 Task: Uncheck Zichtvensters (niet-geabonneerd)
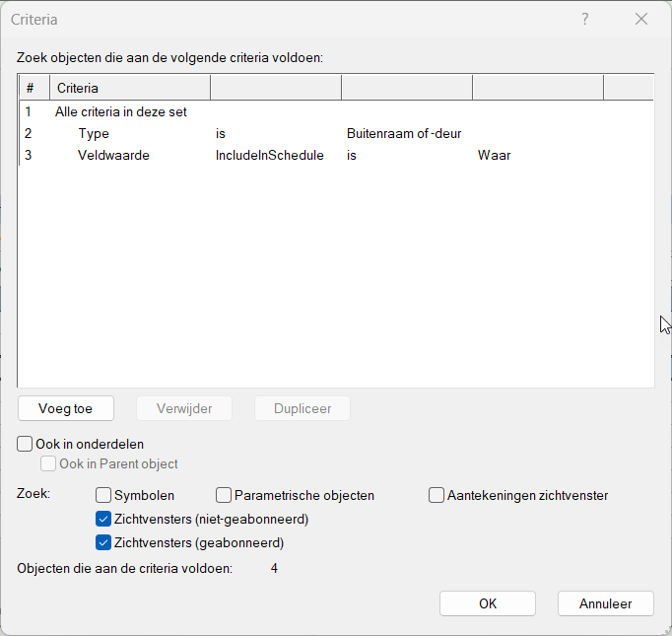click(x=103, y=520)
